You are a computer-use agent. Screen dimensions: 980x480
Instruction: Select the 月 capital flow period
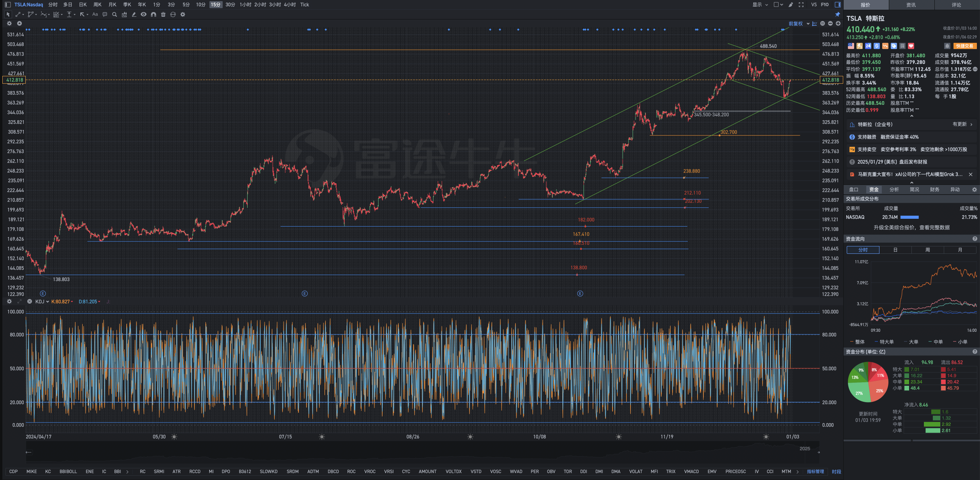coord(960,250)
